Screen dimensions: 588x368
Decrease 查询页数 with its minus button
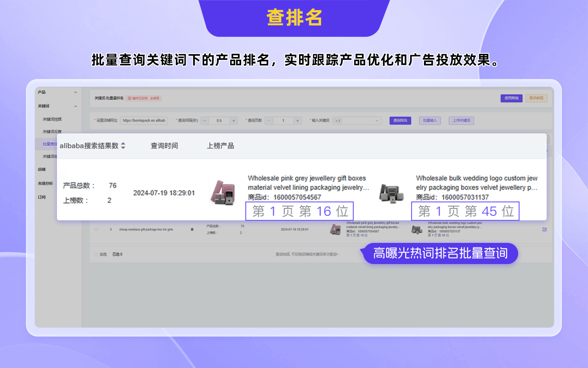[x=270, y=120]
